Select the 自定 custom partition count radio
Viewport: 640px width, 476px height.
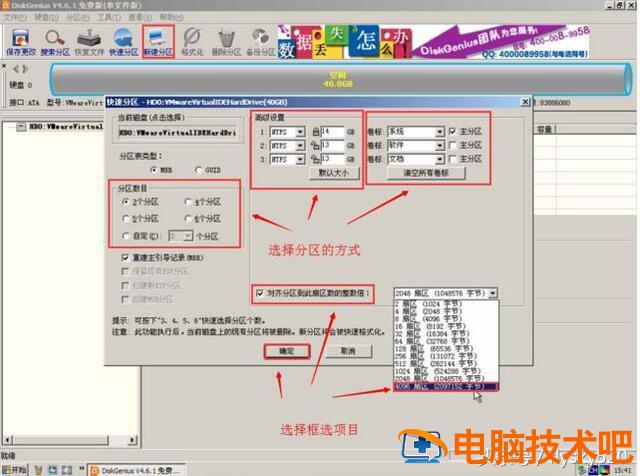click(126, 236)
